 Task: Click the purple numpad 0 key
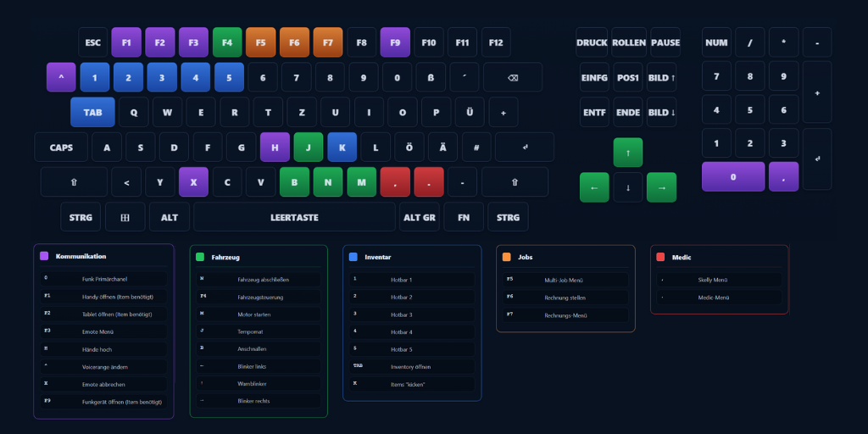[x=732, y=176]
